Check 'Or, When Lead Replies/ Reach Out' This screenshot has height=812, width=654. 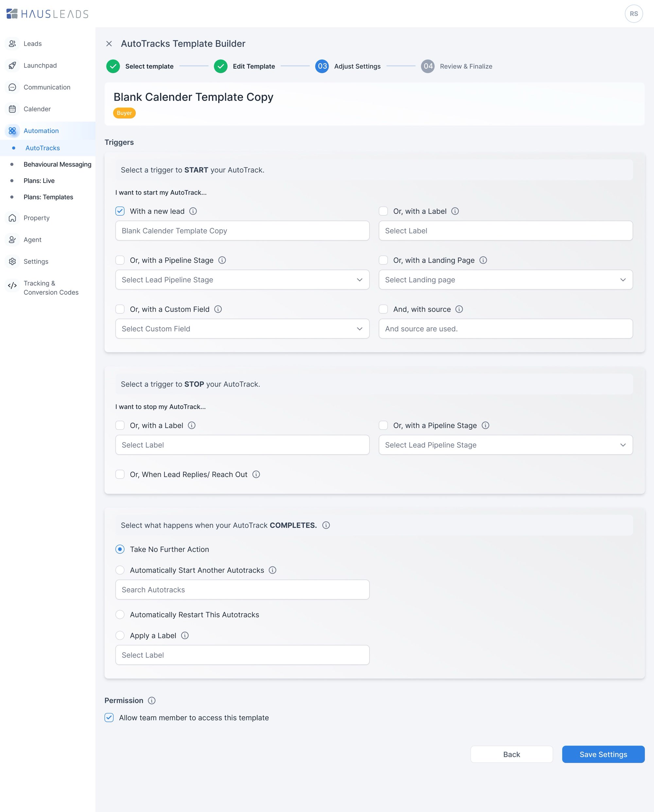point(120,474)
